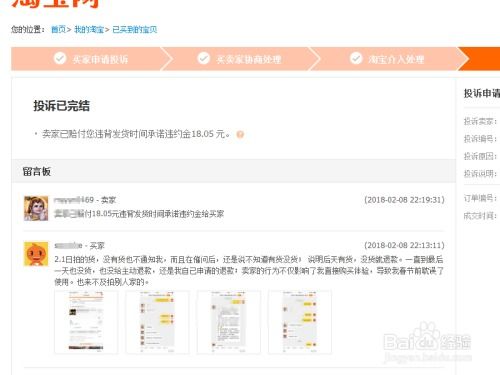Click the 订单编号 label in sidebar

pyautogui.click(x=480, y=198)
